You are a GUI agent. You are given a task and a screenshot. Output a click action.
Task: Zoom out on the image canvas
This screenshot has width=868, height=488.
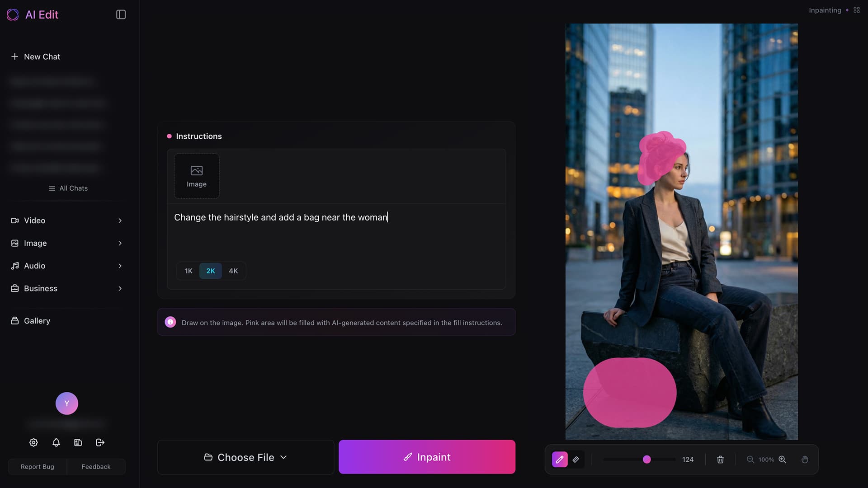click(750, 460)
